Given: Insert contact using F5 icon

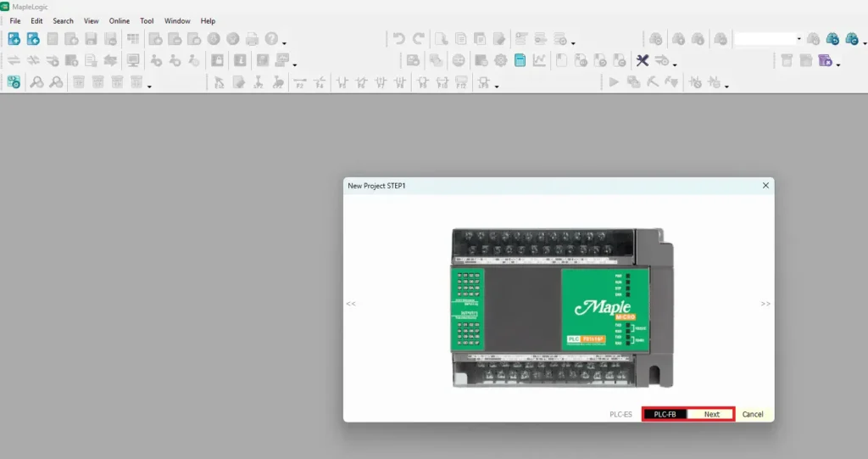Looking at the screenshot, I should tap(342, 83).
